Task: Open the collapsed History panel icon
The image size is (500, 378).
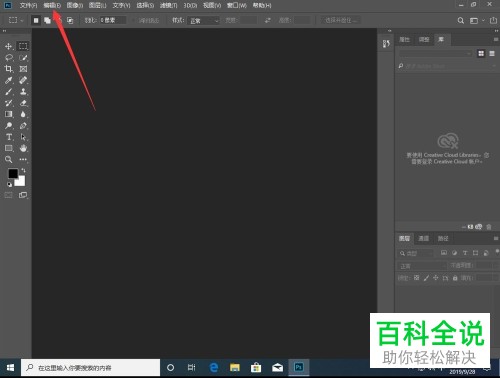Action: [x=386, y=44]
